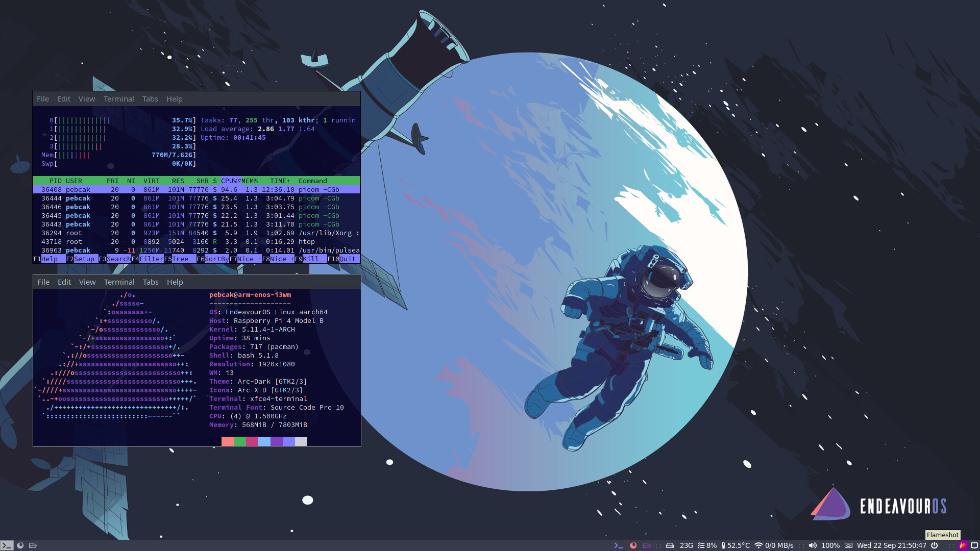Select htop process row PID 36444
This screenshot has height=551, width=980.
click(x=197, y=198)
